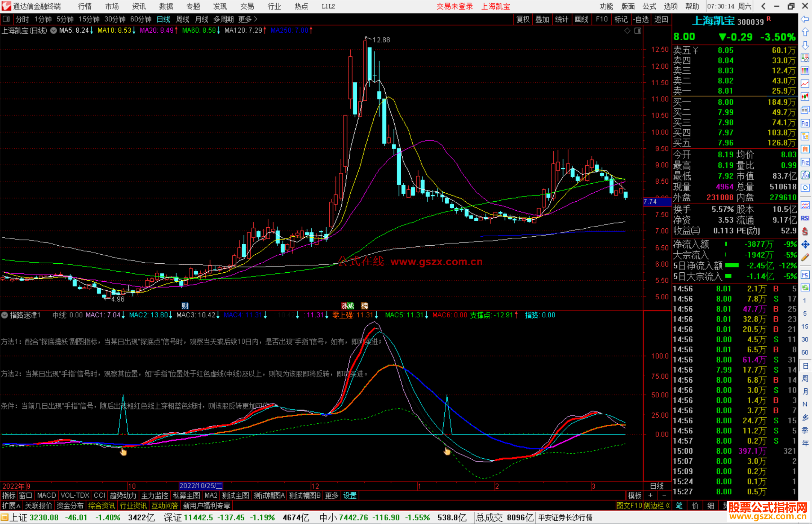812x524 pixels.
Task: Click the back arrow icon in right sidebar
Action: coord(805,19)
